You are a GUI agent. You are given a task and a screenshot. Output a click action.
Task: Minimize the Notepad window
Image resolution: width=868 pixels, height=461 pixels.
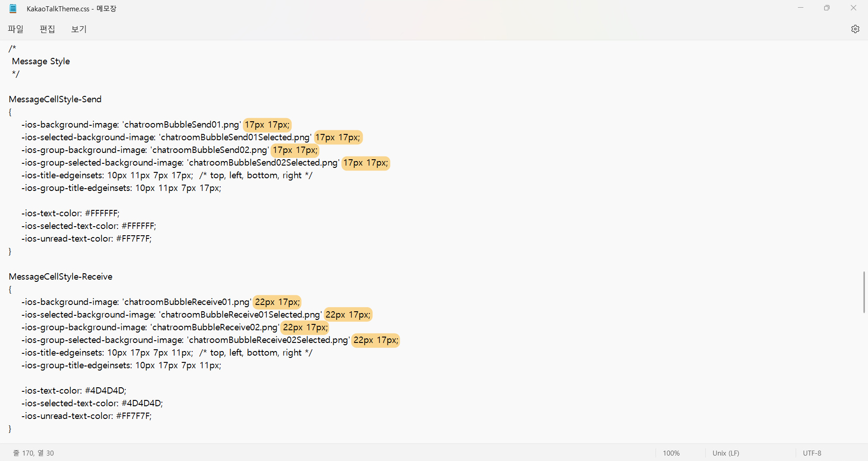coord(801,8)
